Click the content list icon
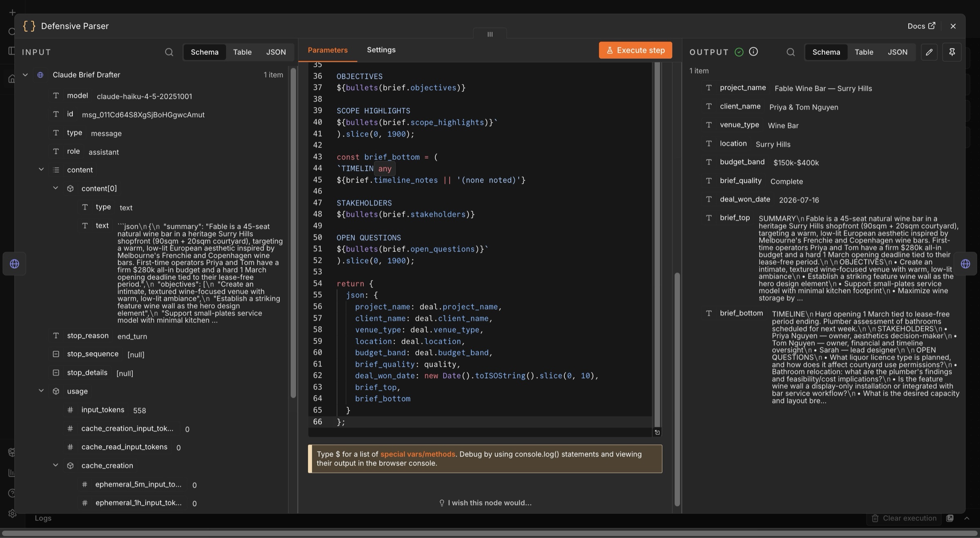This screenshot has width=980, height=538. click(56, 170)
